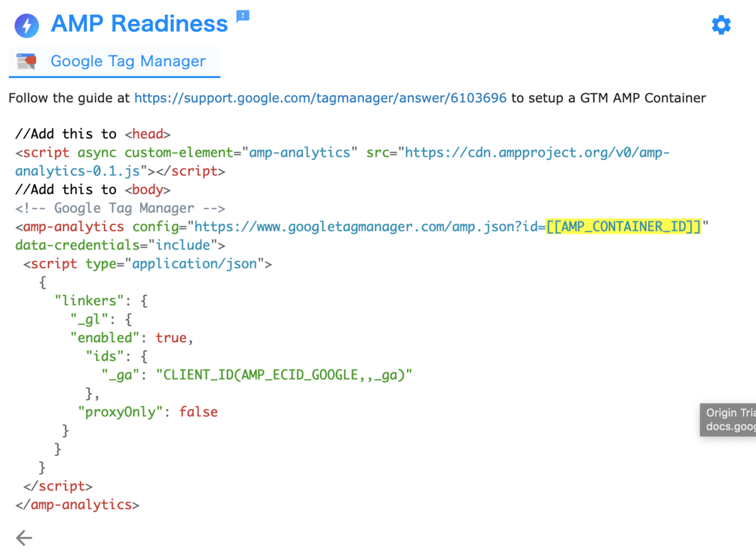This screenshot has width=756, height=555.
Task: Click the amp-analytics script src URL
Action: tap(342, 162)
